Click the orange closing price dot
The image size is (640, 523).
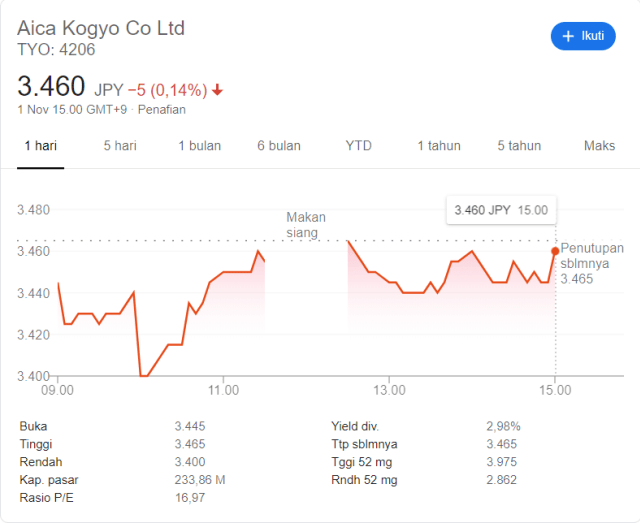pyautogui.click(x=555, y=251)
